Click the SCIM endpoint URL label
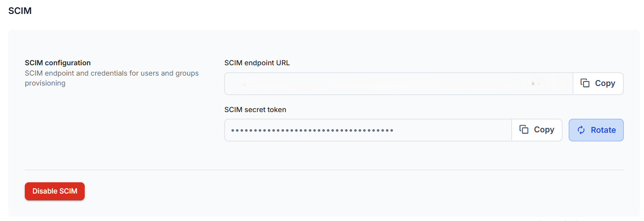 pos(257,63)
